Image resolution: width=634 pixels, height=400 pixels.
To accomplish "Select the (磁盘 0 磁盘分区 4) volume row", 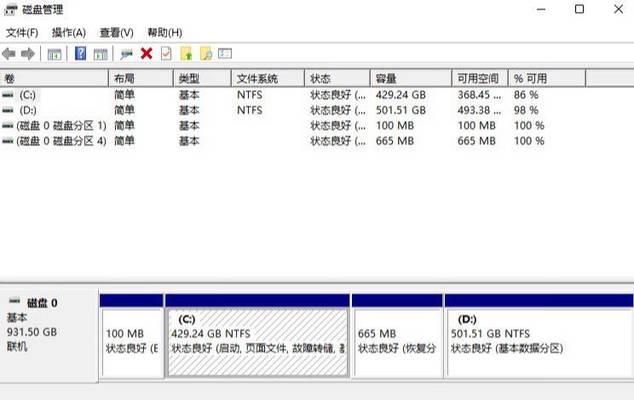I will pyautogui.click(x=293, y=141).
